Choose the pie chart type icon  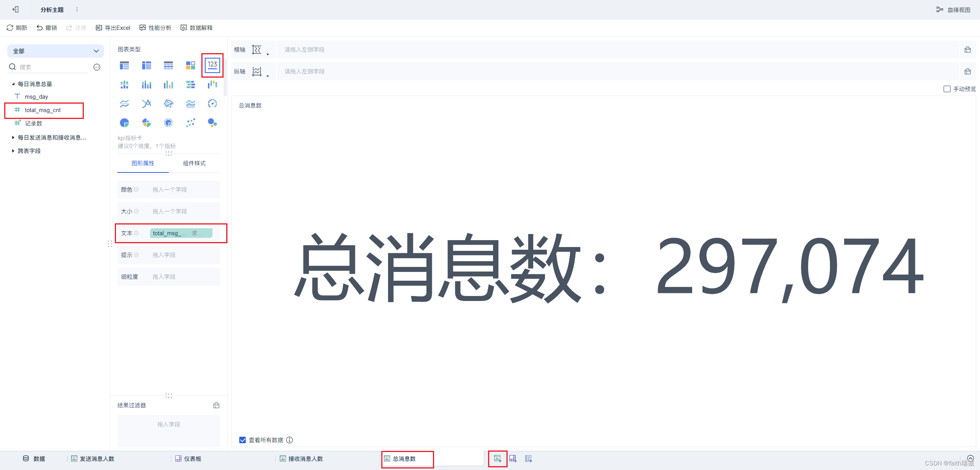point(124,123)
